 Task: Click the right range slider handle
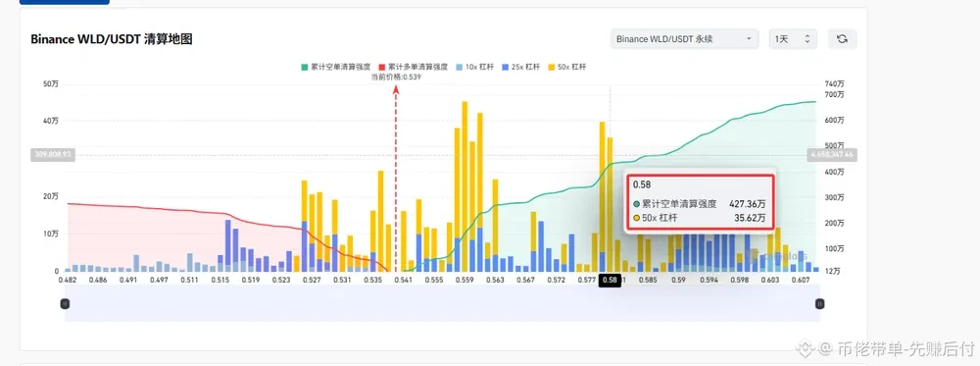tap(820, 303)
